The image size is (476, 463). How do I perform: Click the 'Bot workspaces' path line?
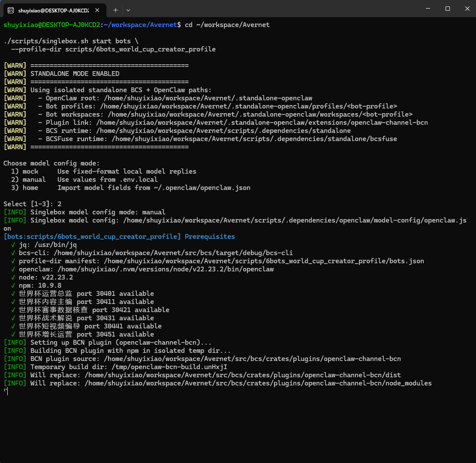tap(208, 115)
